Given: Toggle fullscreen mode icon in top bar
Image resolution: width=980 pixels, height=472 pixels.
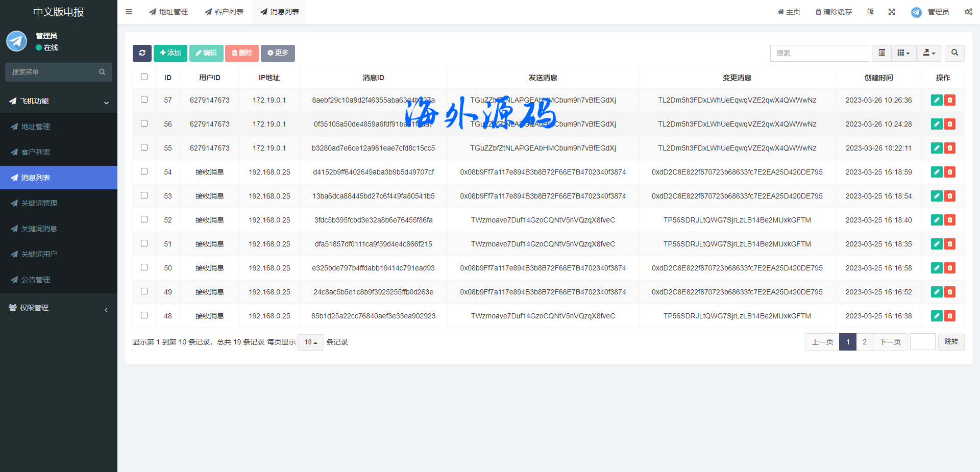Looking at the screenshot, I should pyautogui.click(x=892, y=12).
